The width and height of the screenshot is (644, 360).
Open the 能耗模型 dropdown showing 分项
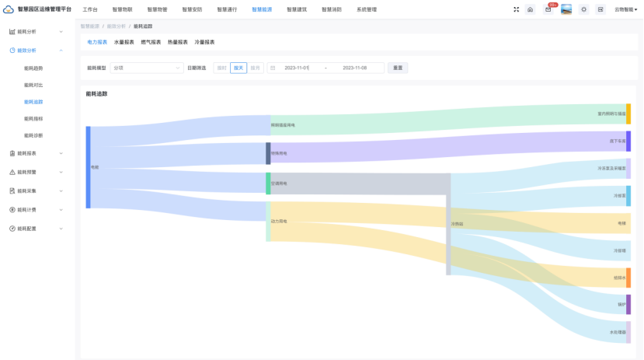[x=146, y=68]
